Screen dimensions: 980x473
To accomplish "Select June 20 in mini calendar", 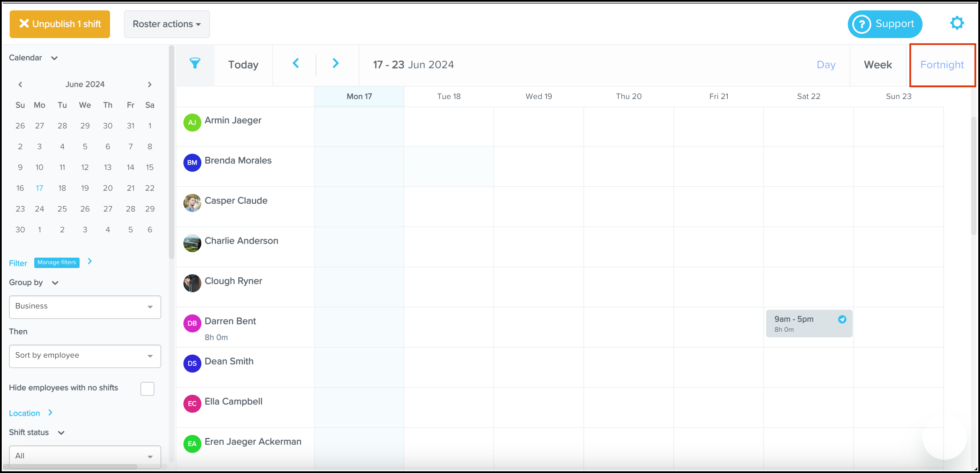I will (x=108, y=188).
